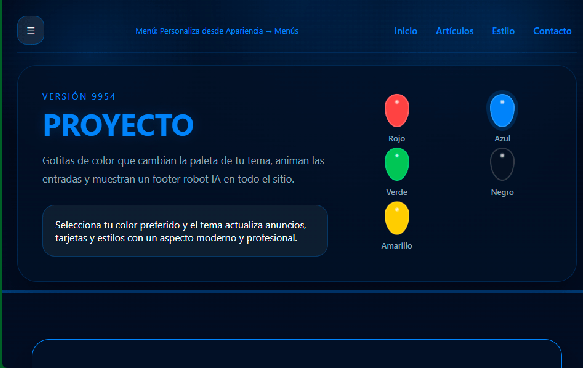Click the Verde label text

click(x=397, y=192)
